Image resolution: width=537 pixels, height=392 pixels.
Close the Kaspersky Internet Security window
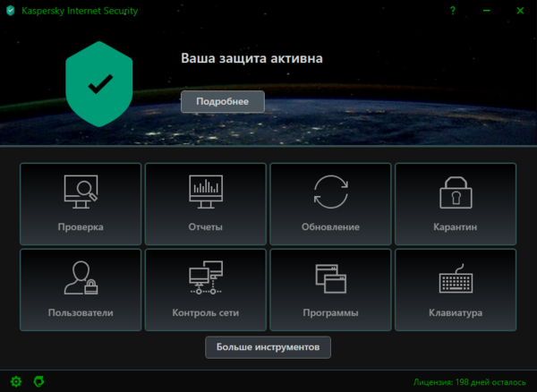pos(520,11)
